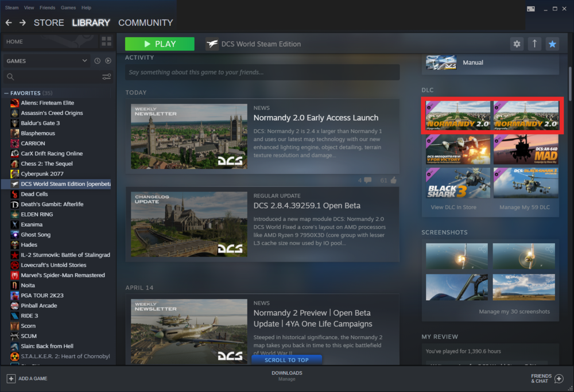574x392 pixels.
Task: Click the back navigation arrow
Action: coord(9,23)
